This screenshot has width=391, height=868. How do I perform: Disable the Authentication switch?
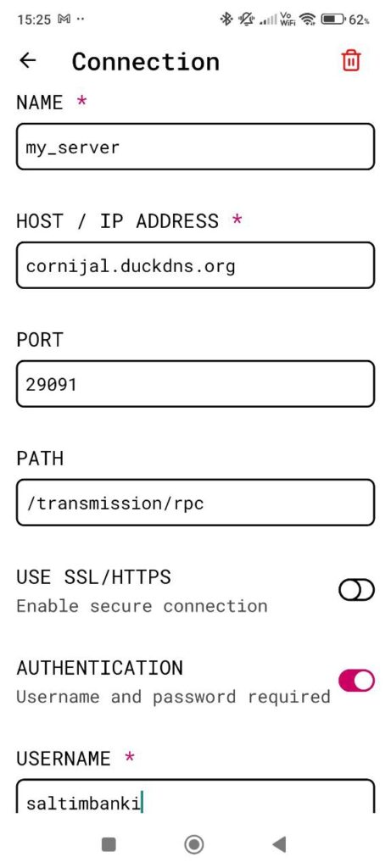[357, 681]
